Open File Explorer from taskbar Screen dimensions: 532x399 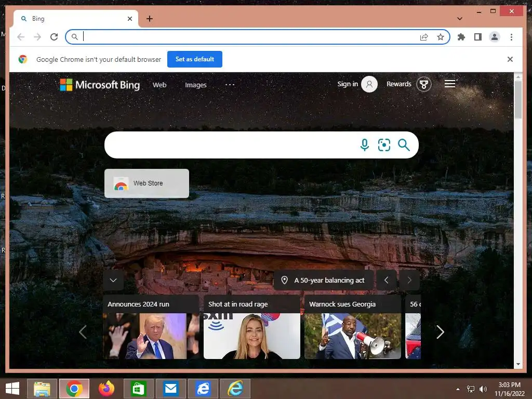tap(42, 389)
